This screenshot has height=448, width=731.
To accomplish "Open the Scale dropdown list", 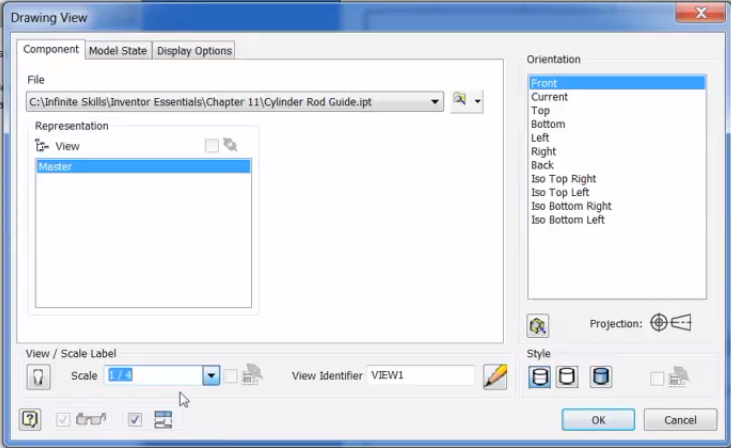I will pos(211,376).
